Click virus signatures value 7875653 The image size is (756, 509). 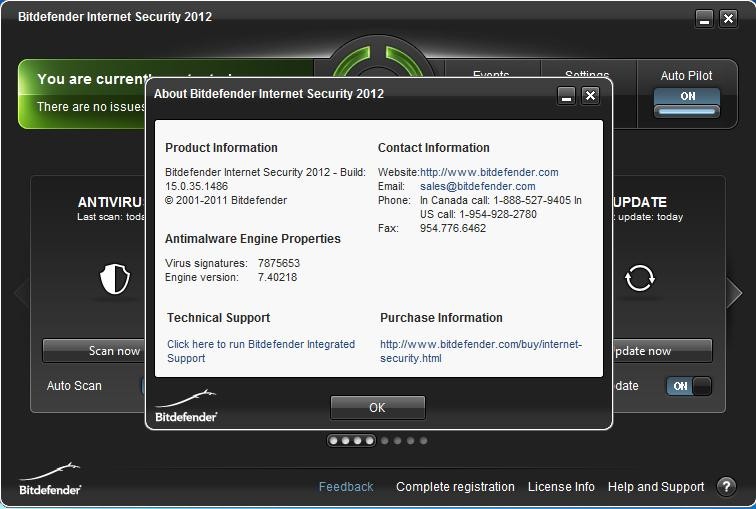click(x=279, y=263)
